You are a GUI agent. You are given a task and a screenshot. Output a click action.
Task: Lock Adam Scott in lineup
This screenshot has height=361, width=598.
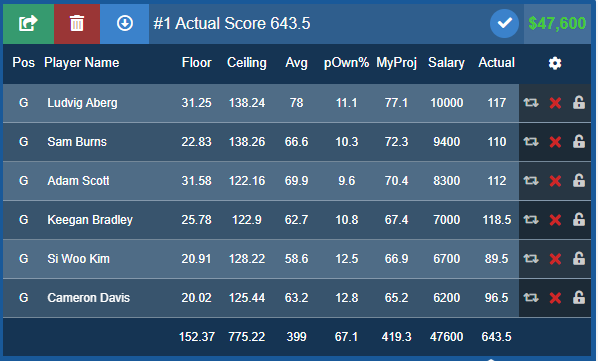click(579, 180)
